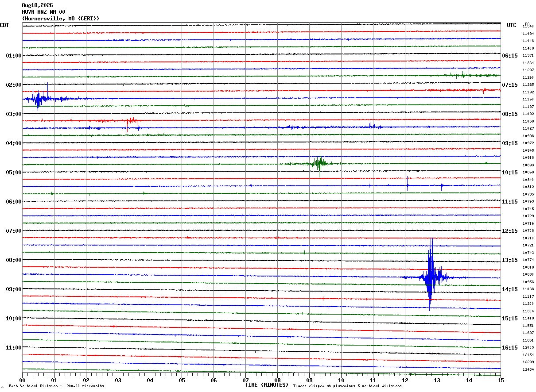
Task: Select the 08:00 CDT hour label
Action: point(13,260)
